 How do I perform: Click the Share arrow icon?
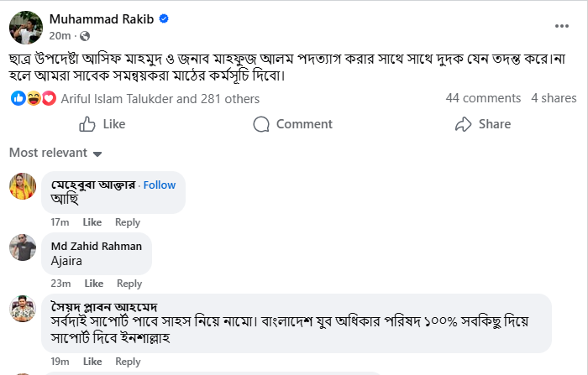coord(463,124)
